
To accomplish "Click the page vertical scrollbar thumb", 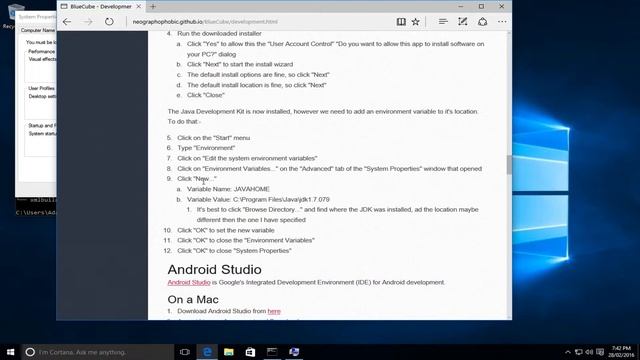I will [509, 165].
